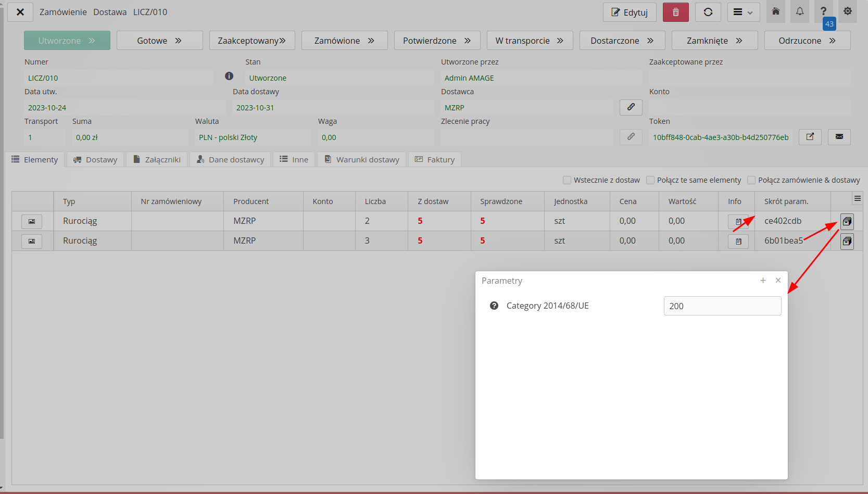This screenshot has height=494, width=868.
Task: Open table column options menu
Action: click(x=857, y=199)
